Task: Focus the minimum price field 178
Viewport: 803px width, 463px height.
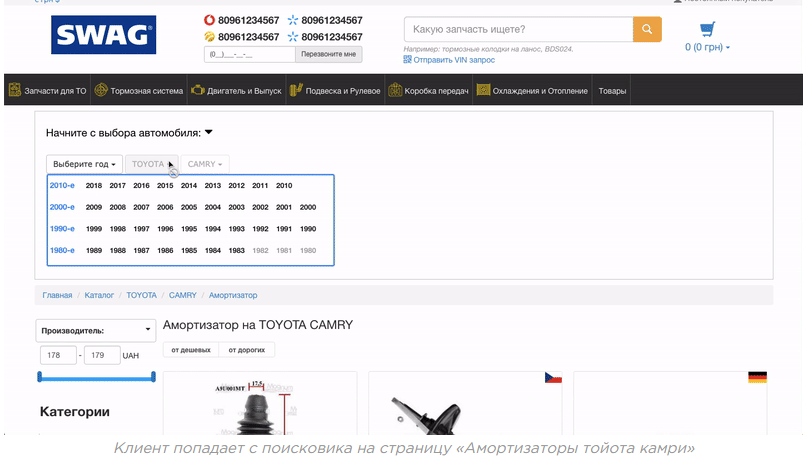Action: pos(58,355)
